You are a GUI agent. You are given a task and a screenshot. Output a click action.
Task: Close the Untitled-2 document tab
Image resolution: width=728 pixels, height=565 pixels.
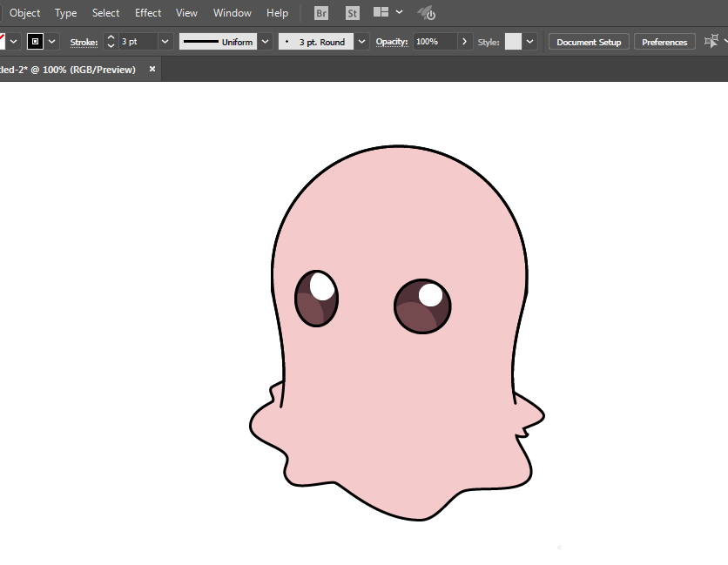tap(152, 69)
